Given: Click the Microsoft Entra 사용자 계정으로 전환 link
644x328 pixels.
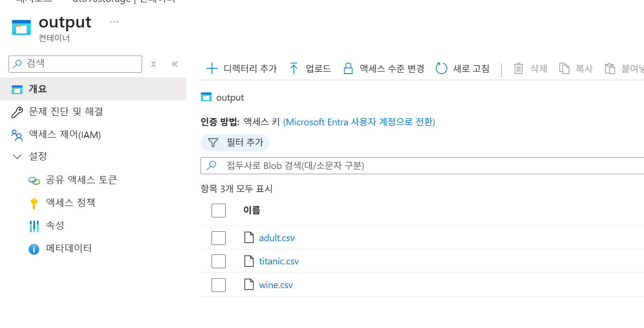Looking at the screenshot, I should coord(359,122).
